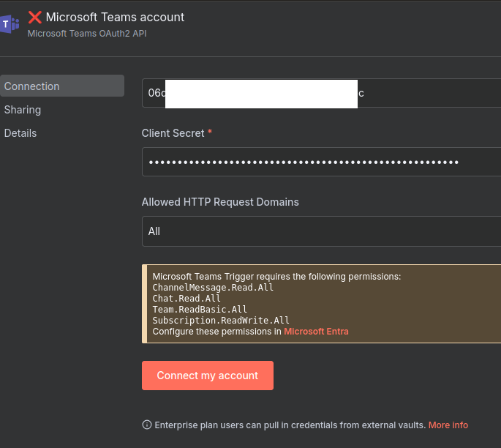Follow the More info link

tap(448, 425)
